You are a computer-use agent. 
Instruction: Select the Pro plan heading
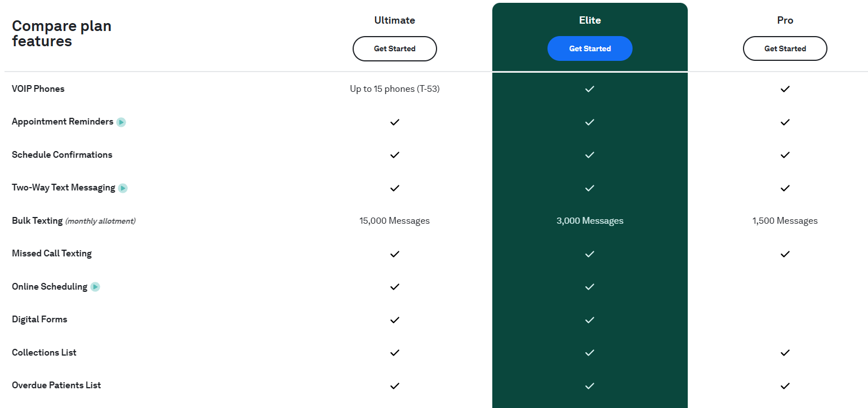[785, 20]
